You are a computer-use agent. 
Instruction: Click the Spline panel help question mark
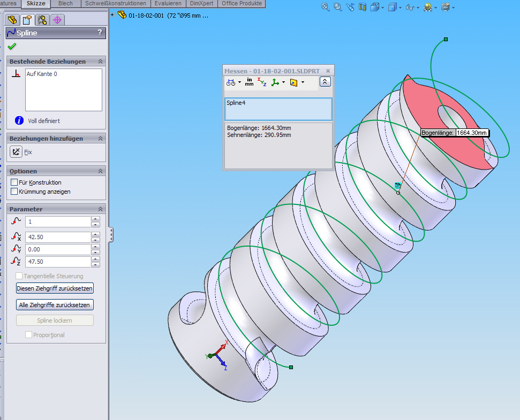point(100,33)
